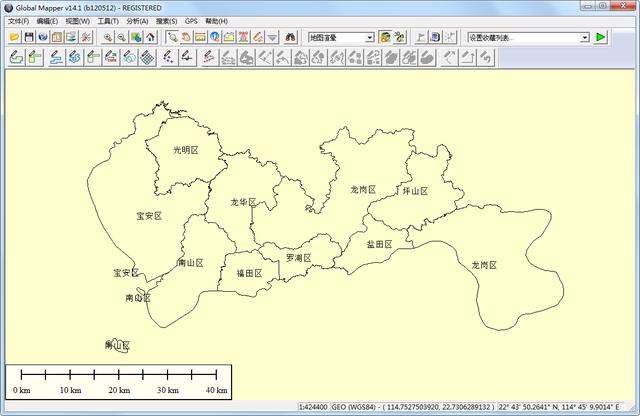The image size is (640, 416).
Task: Click the Zoom In magnifier icon
Action: click(108, 37)
